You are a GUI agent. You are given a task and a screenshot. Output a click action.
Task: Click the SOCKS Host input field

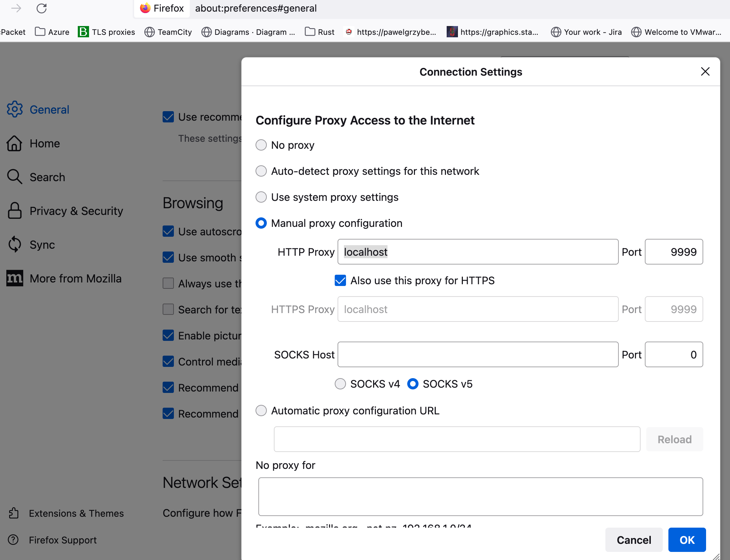pos(478,355)
